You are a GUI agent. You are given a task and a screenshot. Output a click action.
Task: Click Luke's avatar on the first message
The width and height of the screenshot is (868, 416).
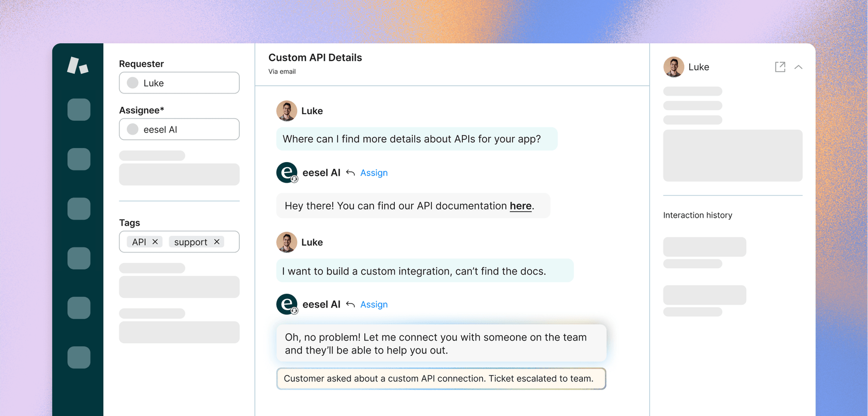[287, 111]
